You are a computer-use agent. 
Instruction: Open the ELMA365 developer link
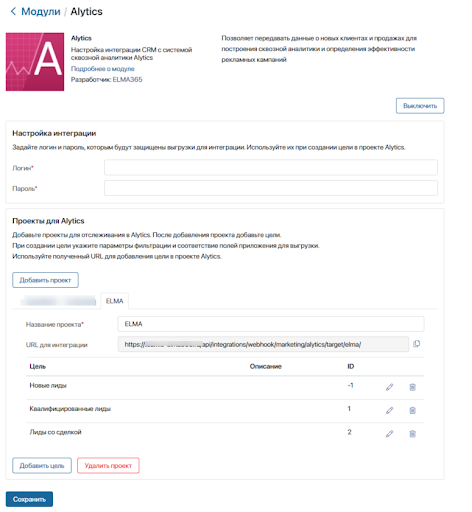(127, 79)
